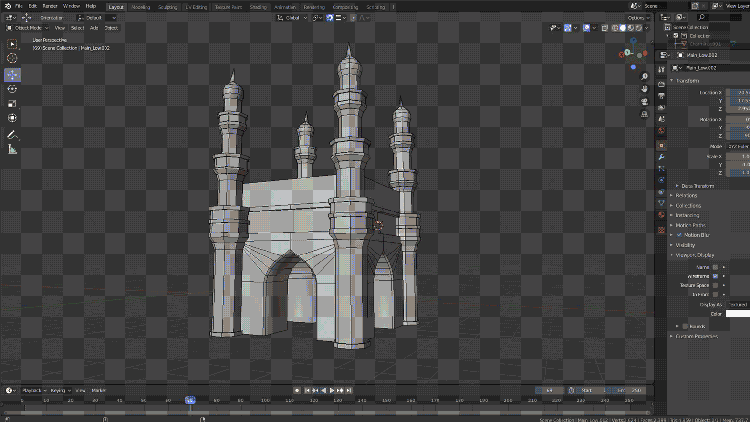Select the Annotate pencil tool
Screen dimensions: 750x422
[12, 134]
